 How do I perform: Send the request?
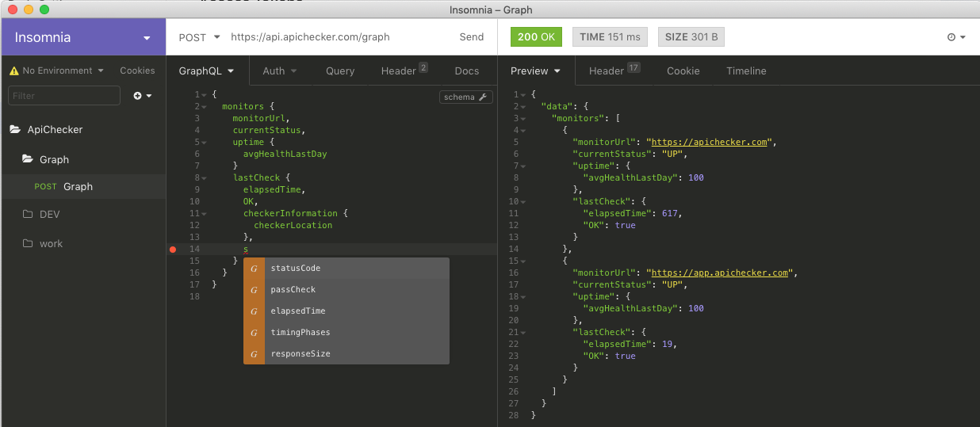(x=471, y=37)
